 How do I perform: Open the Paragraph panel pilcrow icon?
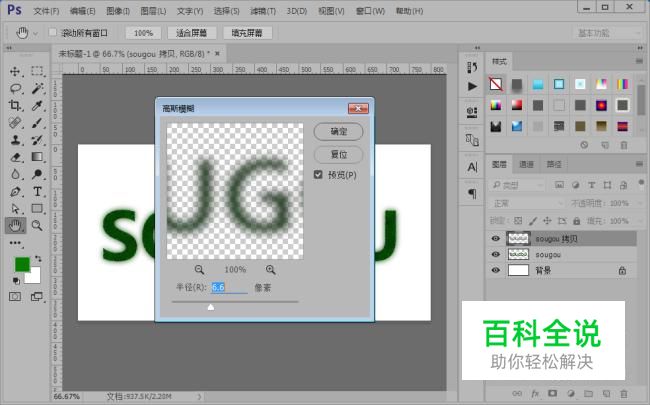coord(472,194)
